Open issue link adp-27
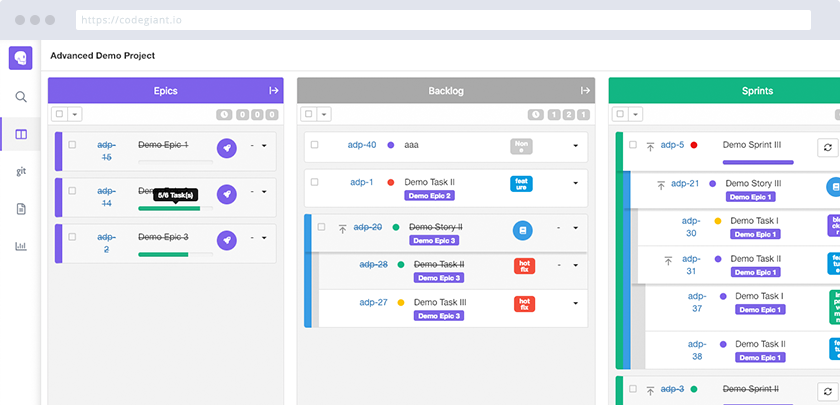 pyautogui.click(x=373, y=302)
